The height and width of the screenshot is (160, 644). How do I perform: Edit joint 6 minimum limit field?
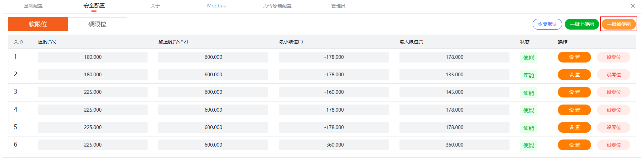coord(334,145)
